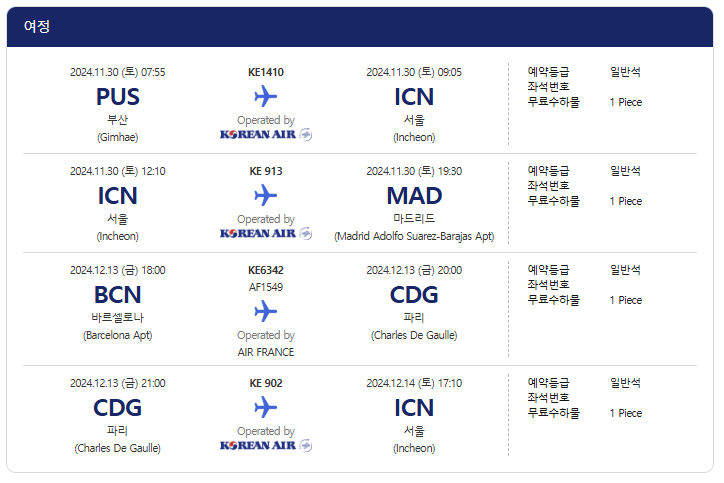Click the Korean Air logo under KE1410
724x483 pixels.
point(265,134)
